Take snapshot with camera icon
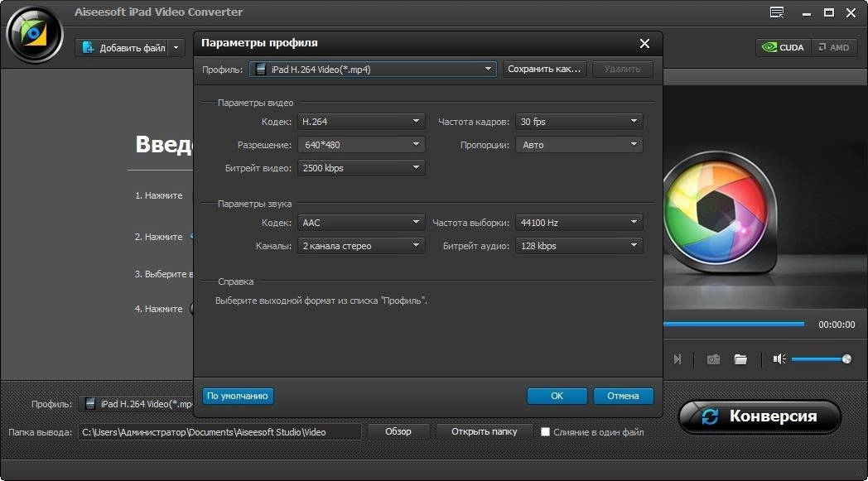Screen dimensions: 868x481 click(x=713, y=360)
